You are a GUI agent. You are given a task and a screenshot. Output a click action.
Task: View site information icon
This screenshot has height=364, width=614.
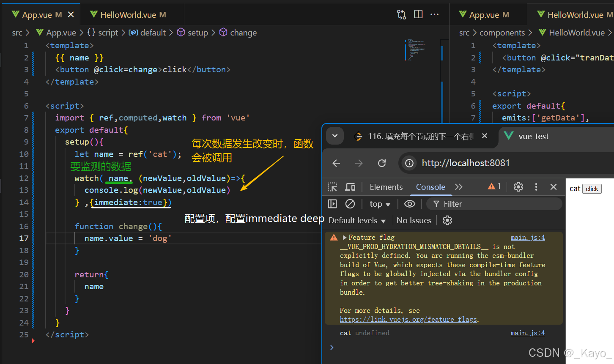[409, 163]
